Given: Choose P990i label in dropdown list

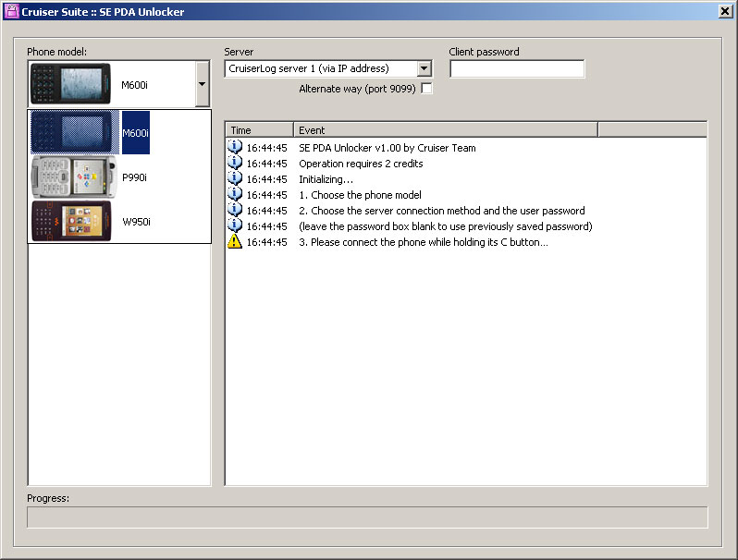Looking at the screenshot, I should pyautogui.click(x=135, y=177).
